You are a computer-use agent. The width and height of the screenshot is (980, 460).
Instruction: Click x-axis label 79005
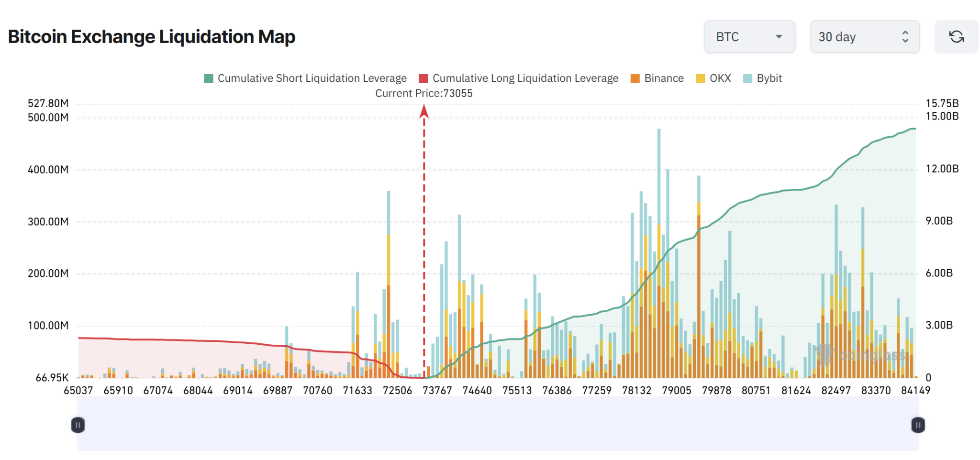[677, 390]
